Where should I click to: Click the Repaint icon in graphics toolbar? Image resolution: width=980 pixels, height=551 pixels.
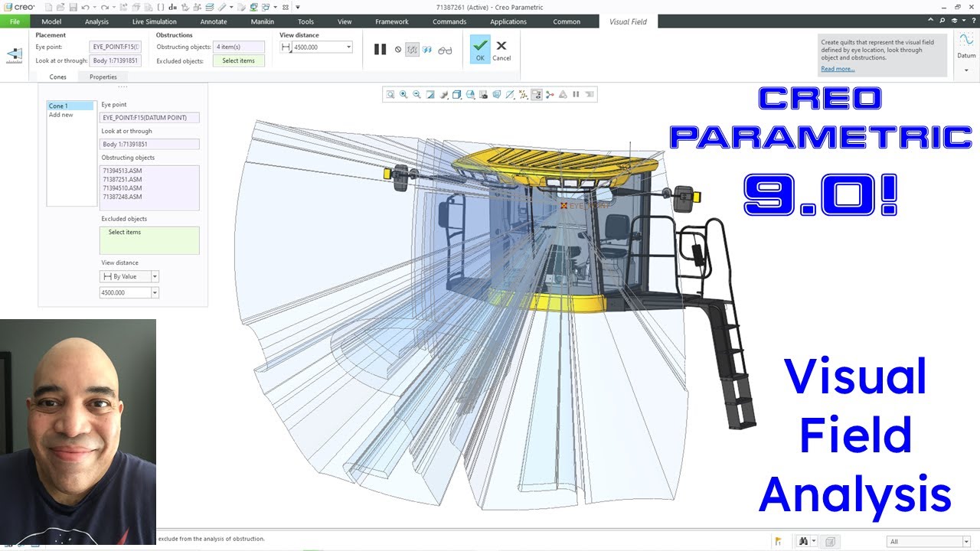pyautogui.click(x=430, y=95)
